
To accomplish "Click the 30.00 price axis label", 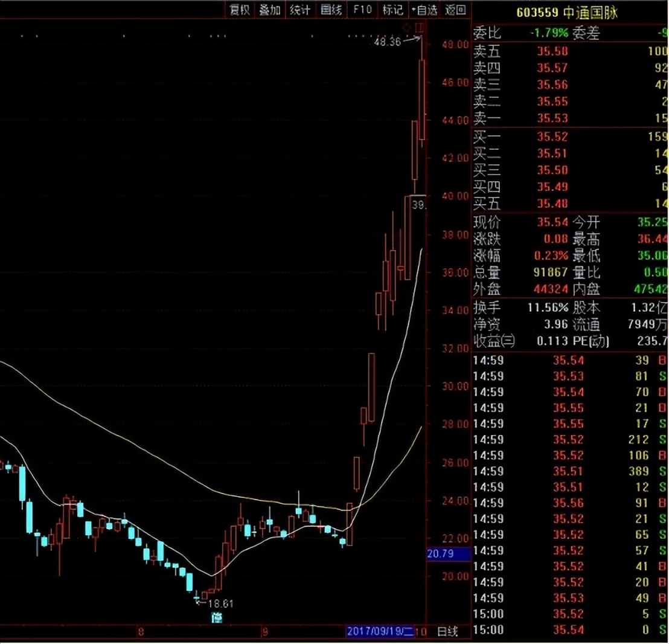I will pos(455,386).
